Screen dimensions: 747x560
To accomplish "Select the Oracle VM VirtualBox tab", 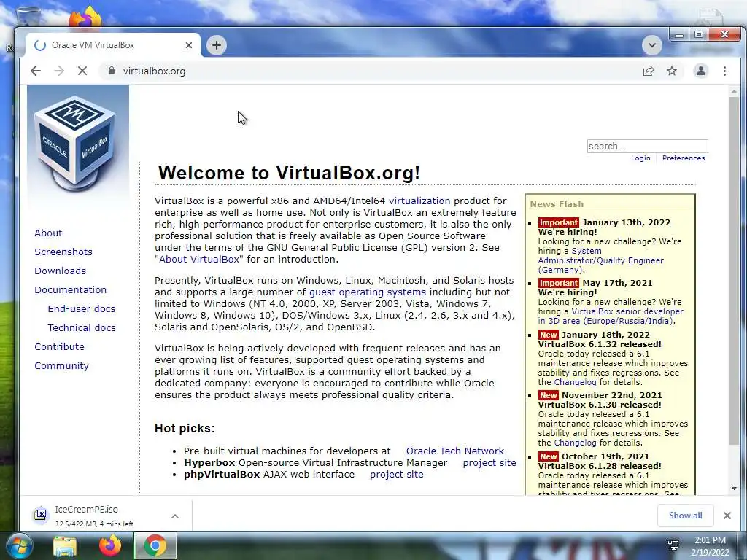I will (x=113, y=45).
